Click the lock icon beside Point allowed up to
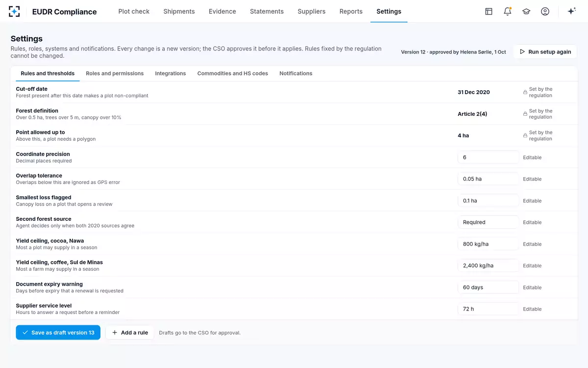 (x=525, y=135)
